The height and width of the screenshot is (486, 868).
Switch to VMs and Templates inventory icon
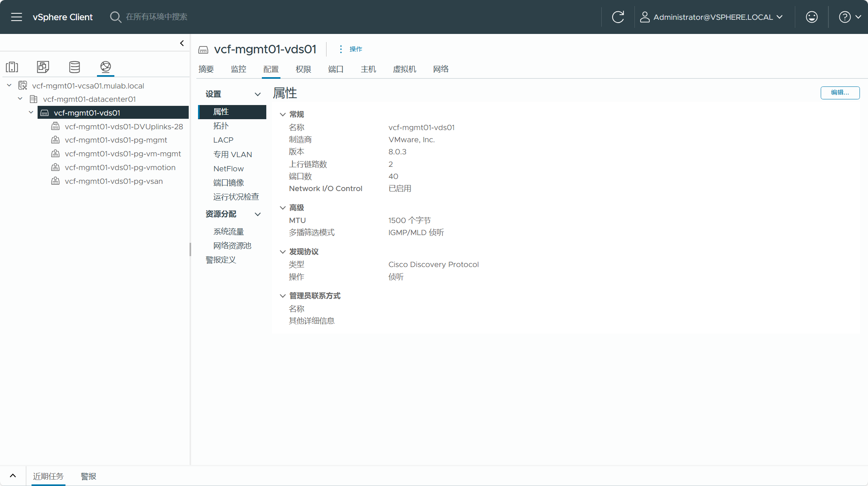click(43, 67)
